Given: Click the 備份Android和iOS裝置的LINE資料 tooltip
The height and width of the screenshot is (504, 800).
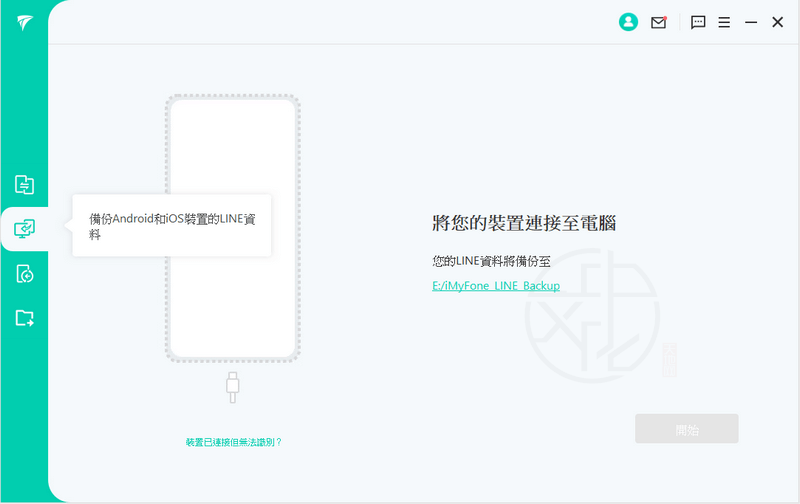Looking at the screenshot, I should (x=172, y=226).
